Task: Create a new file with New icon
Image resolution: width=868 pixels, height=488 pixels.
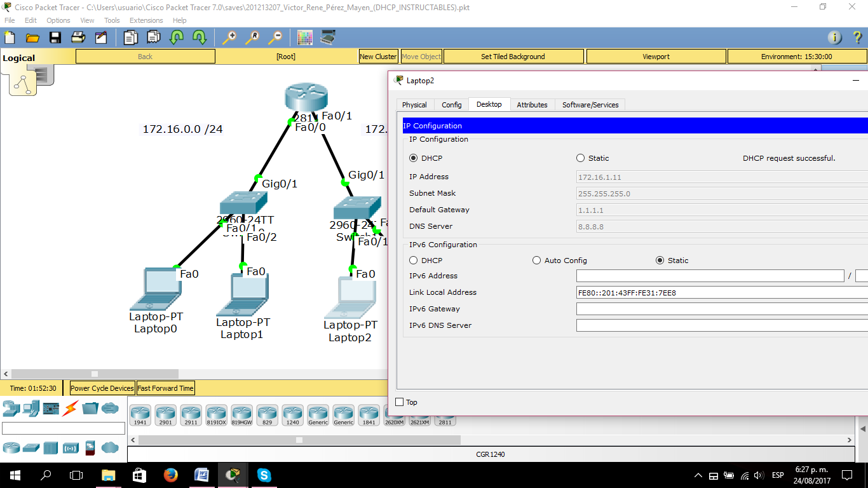Action: coord(10,37)
